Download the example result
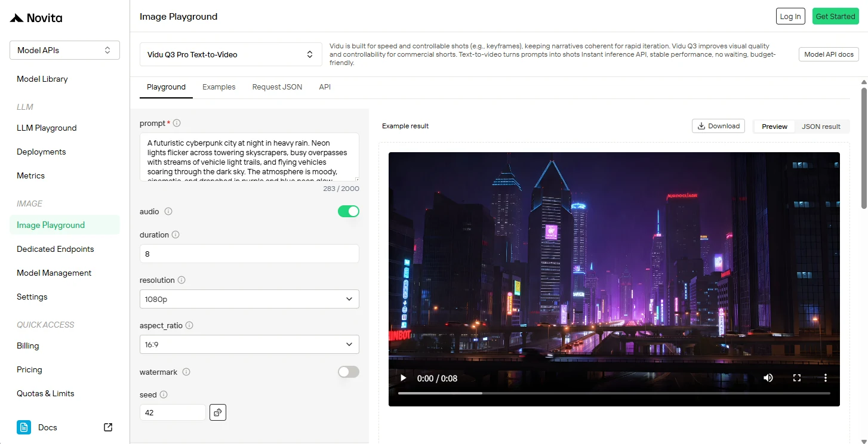Screen dimensions: 868x444 coord(718,126)
